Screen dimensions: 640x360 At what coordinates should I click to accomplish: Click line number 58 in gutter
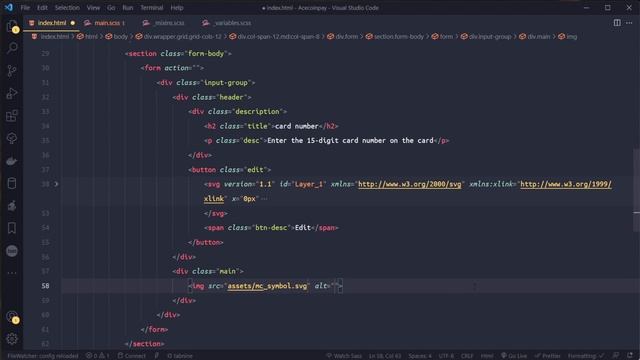click(x=45, y=286)
